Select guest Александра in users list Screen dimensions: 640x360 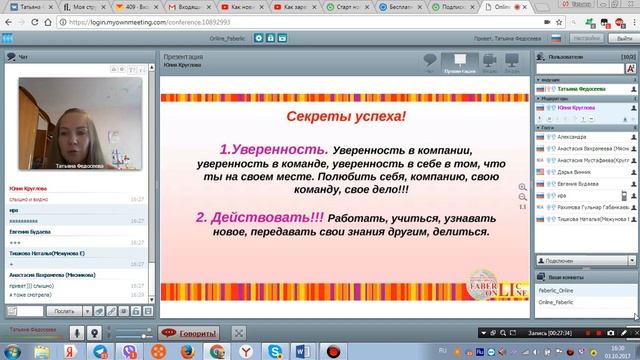586,137
